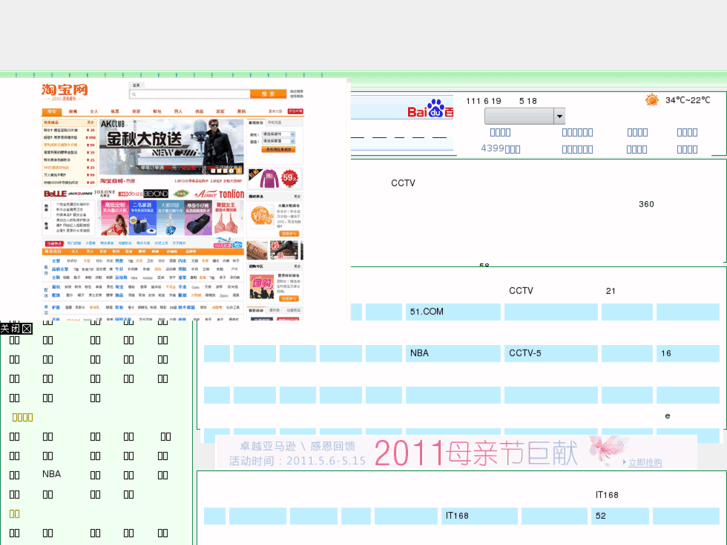Click the blue cell labeled 52
This screenshot has width=727, height=545.
point(620,516)
